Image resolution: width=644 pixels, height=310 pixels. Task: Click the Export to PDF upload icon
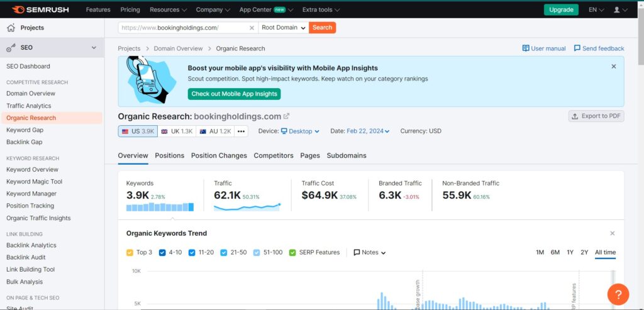click(x=575, y=116)
